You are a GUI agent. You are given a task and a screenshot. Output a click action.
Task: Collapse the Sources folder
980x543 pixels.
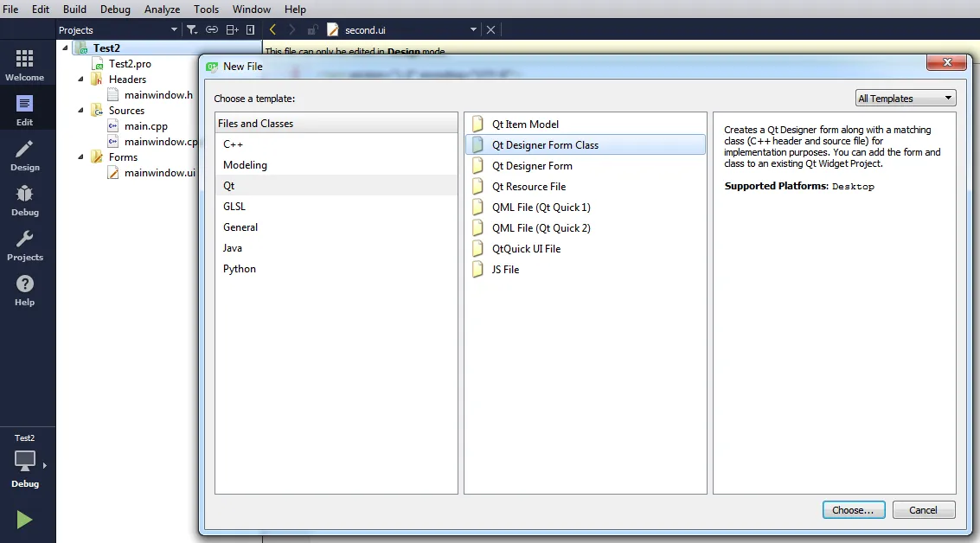coord(80,110)
